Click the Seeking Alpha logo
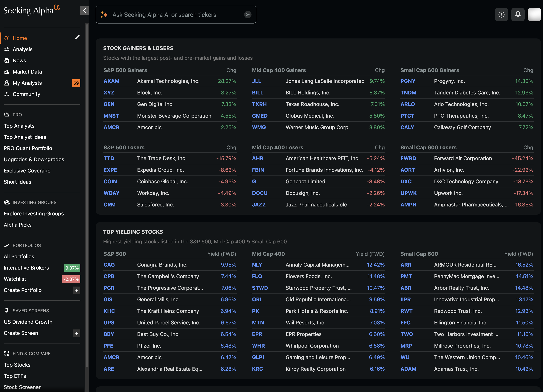This screenshot has width=543, height=392. coord(31,10)
